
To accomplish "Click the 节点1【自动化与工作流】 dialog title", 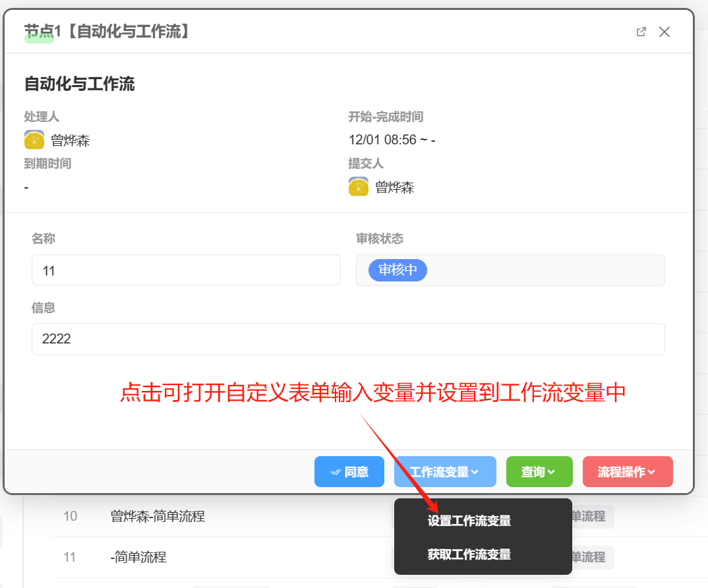I will click(107, 32).
